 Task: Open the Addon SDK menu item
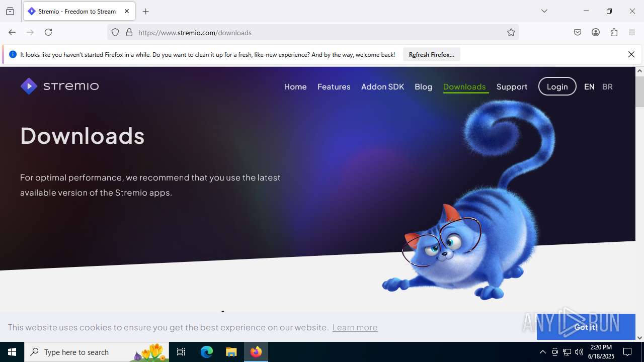[x=382, y=86]
